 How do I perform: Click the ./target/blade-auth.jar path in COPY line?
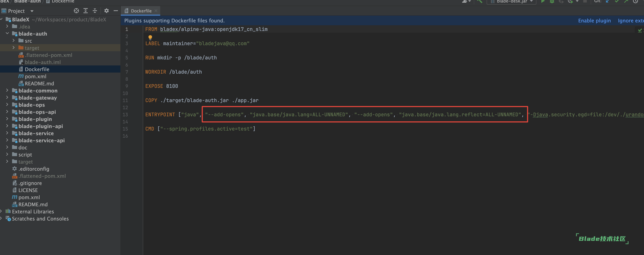point(194,100)
